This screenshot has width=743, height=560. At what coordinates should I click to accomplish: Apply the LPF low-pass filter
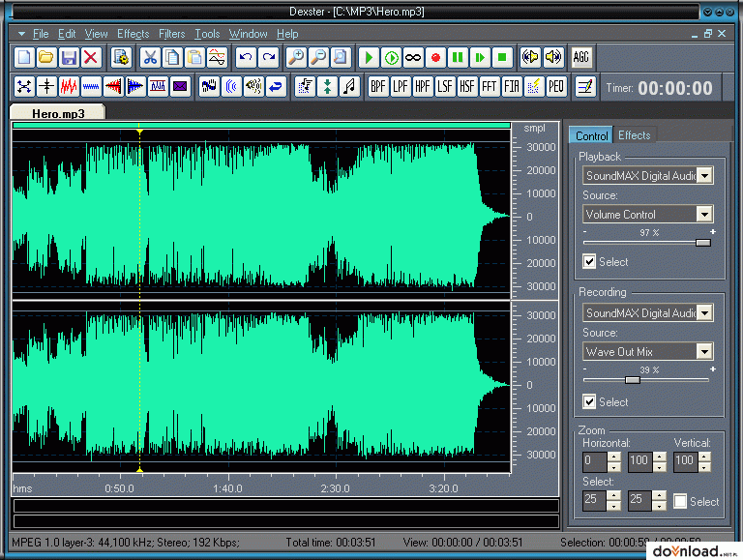tap(400, 87)
